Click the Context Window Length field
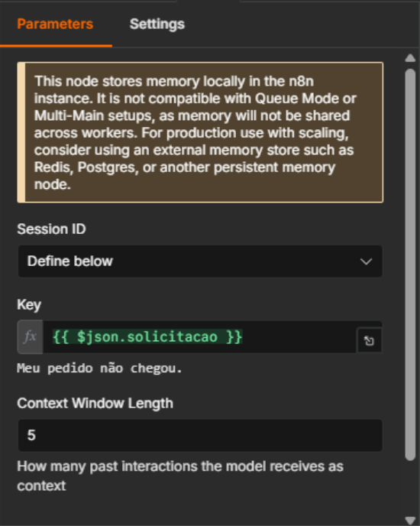The width and height of the screenshot is (420, 526). (x=200, y=436)
